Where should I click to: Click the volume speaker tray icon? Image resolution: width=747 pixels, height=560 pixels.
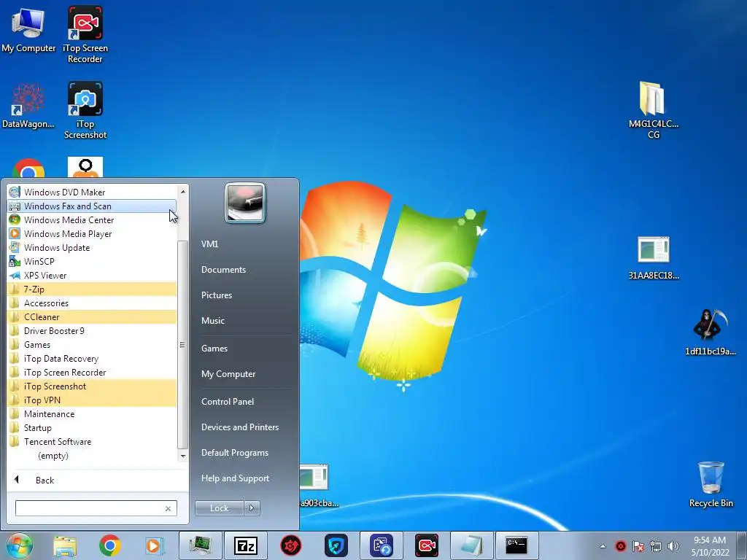673,546
